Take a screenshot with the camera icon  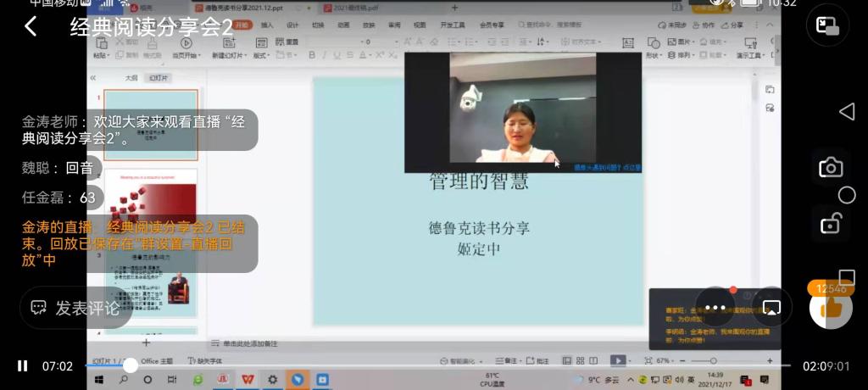click(830, 168)
